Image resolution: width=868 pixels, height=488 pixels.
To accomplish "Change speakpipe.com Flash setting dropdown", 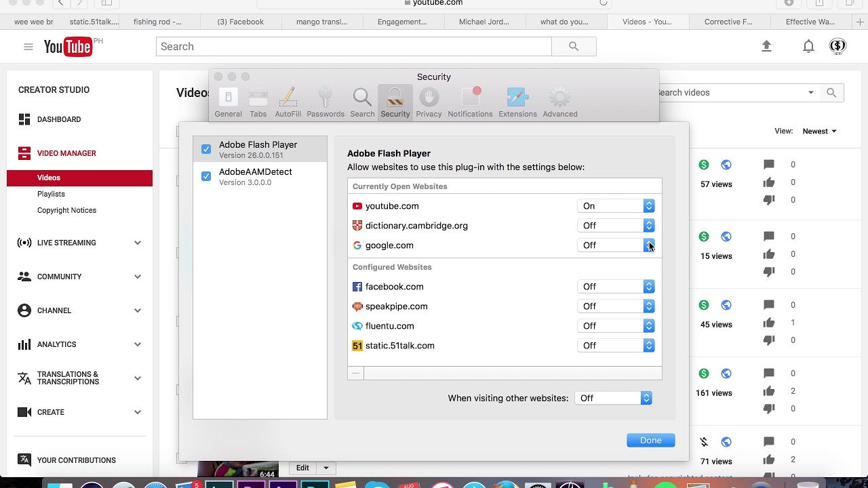I will tap(616, 306).
